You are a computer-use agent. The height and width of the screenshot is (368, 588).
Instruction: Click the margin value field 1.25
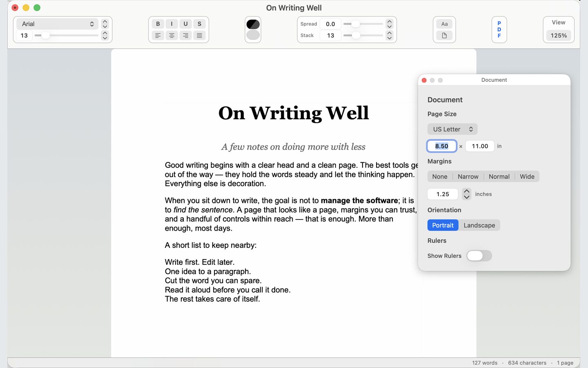(x=443, y=194)
